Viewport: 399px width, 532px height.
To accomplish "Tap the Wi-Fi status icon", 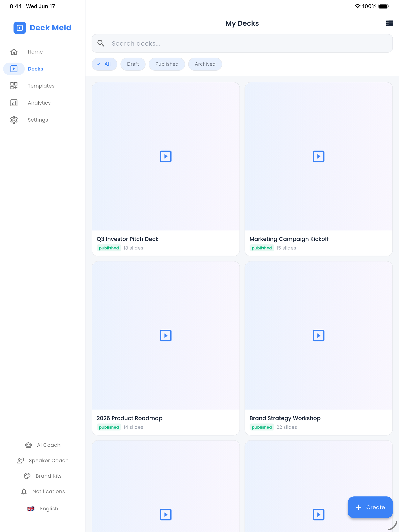I will (357, 6).
